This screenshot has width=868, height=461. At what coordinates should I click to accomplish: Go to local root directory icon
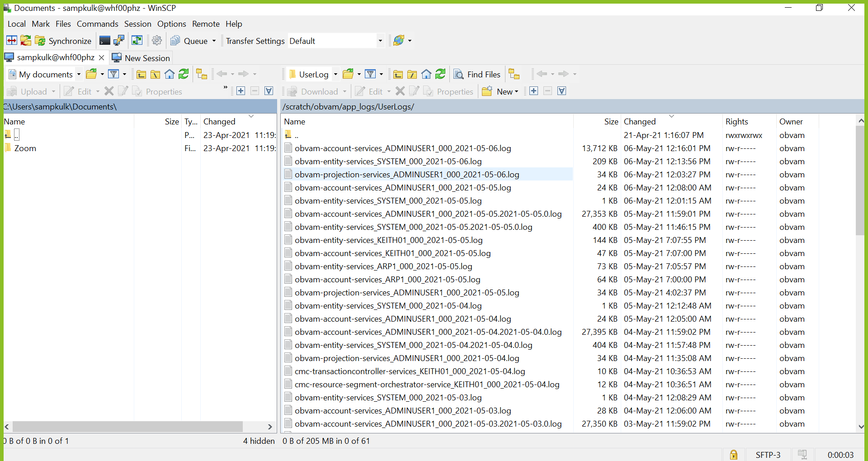click(x=155, y=74)
